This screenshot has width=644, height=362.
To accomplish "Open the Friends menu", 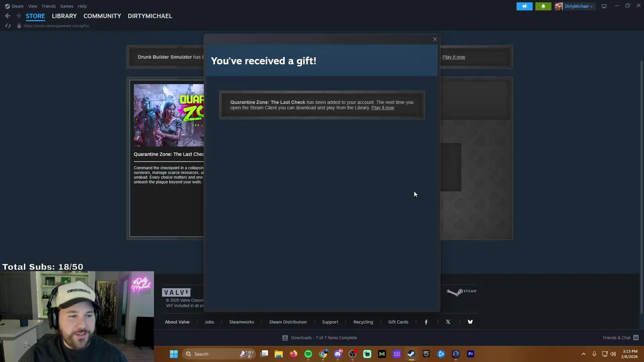I will 49,6.
